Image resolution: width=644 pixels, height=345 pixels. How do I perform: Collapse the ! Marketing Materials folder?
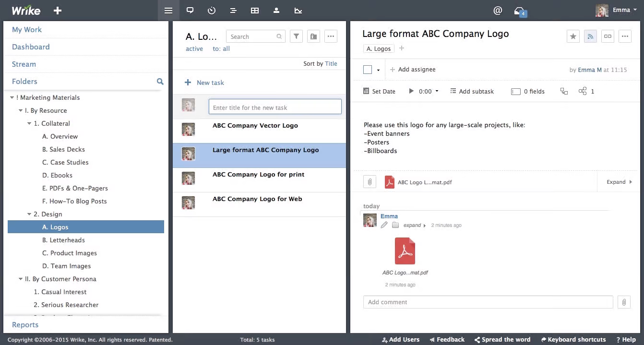click(12, 97)
